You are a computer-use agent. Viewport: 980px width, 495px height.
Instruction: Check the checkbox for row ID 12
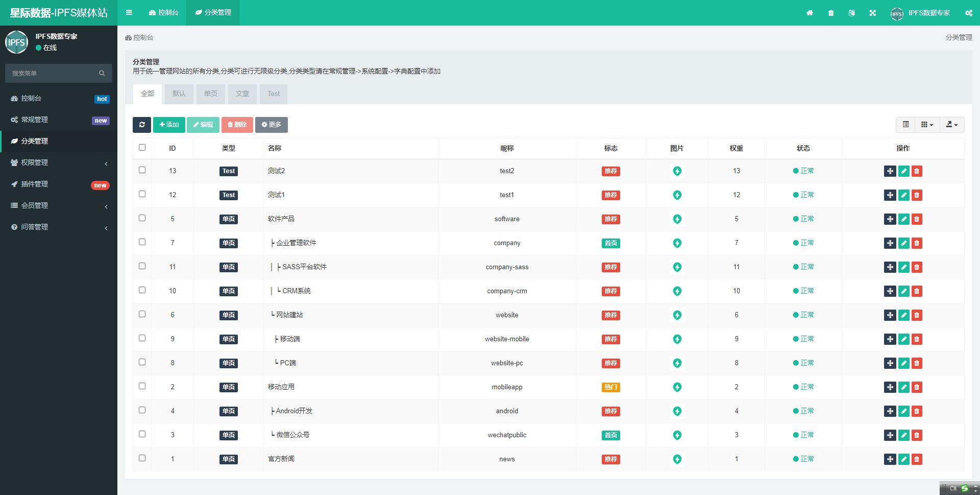tap(142, 194)
